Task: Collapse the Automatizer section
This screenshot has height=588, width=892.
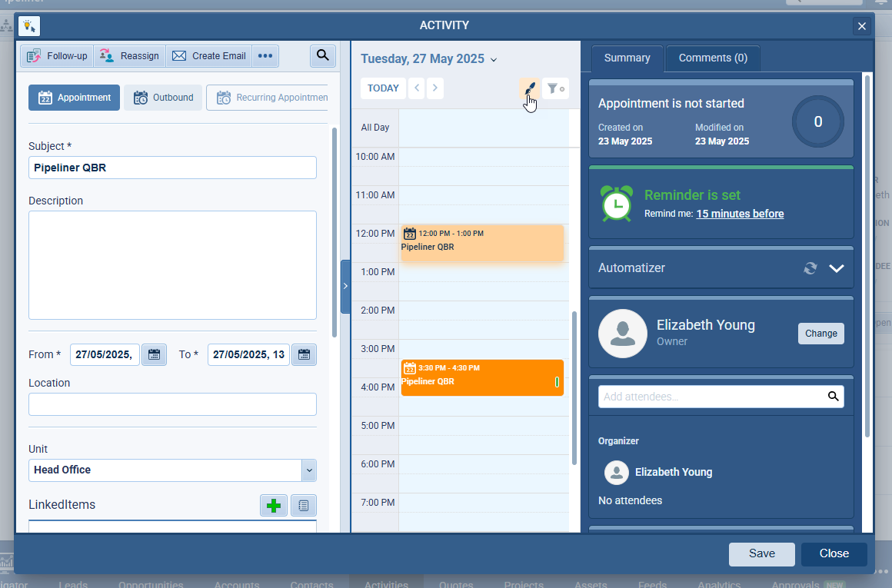Action: (x=836, y=267)
